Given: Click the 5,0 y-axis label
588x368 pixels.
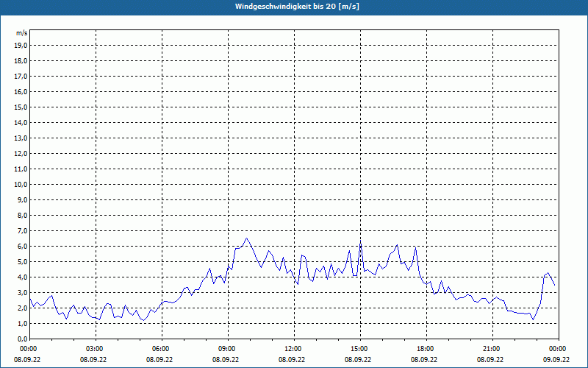Looking at the screenshot, I should [22, 262].
